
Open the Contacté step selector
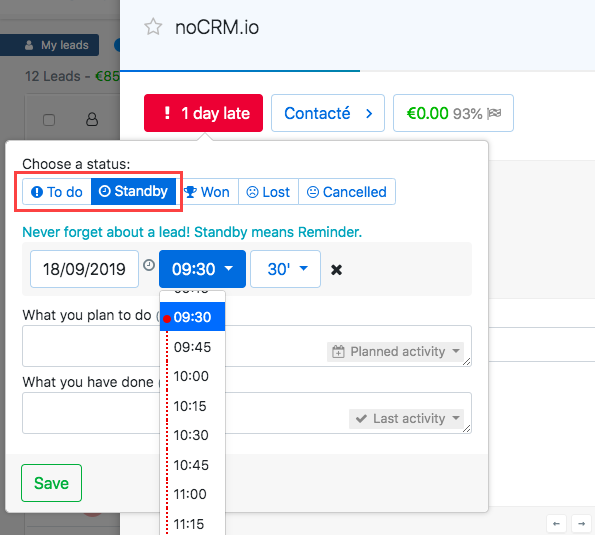pyautogui.click(x=328, y=113)
